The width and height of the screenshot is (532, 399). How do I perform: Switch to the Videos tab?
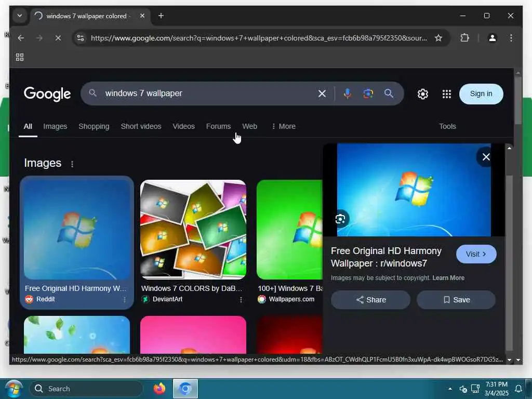[183, 127]
